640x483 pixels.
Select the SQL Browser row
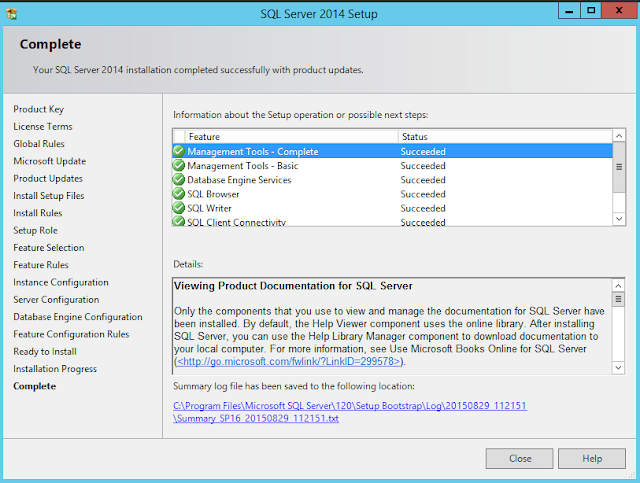392,194
